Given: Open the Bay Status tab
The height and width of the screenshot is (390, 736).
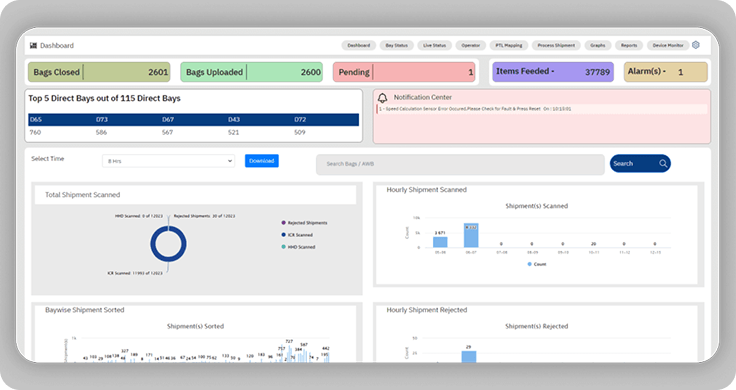Looking at the screenshot, I should click(x=397, y=46).
